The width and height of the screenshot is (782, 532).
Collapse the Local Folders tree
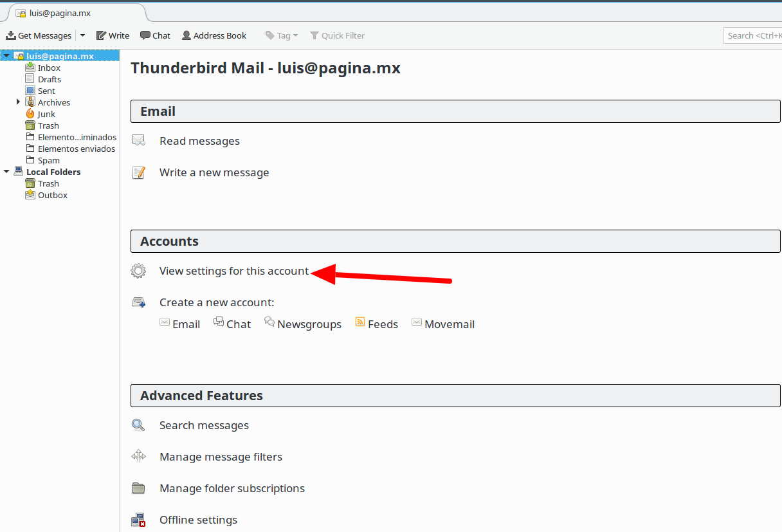(x=6, y=172)
